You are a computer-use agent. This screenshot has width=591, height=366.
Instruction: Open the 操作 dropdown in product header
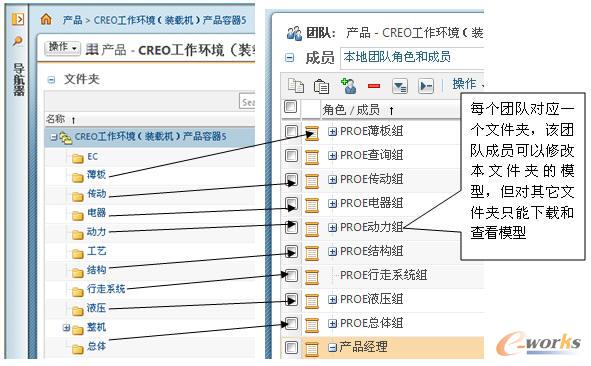63,48
